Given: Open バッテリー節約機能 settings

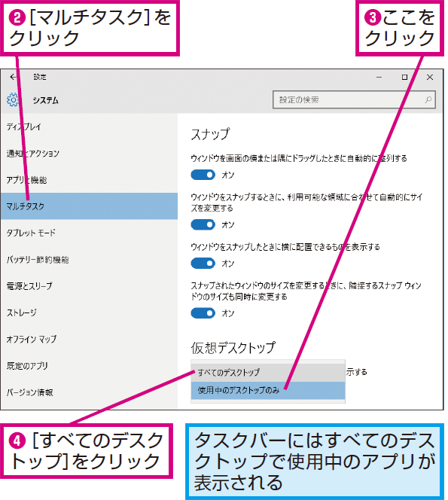Looking at the screenshot, I should (89, 260).
